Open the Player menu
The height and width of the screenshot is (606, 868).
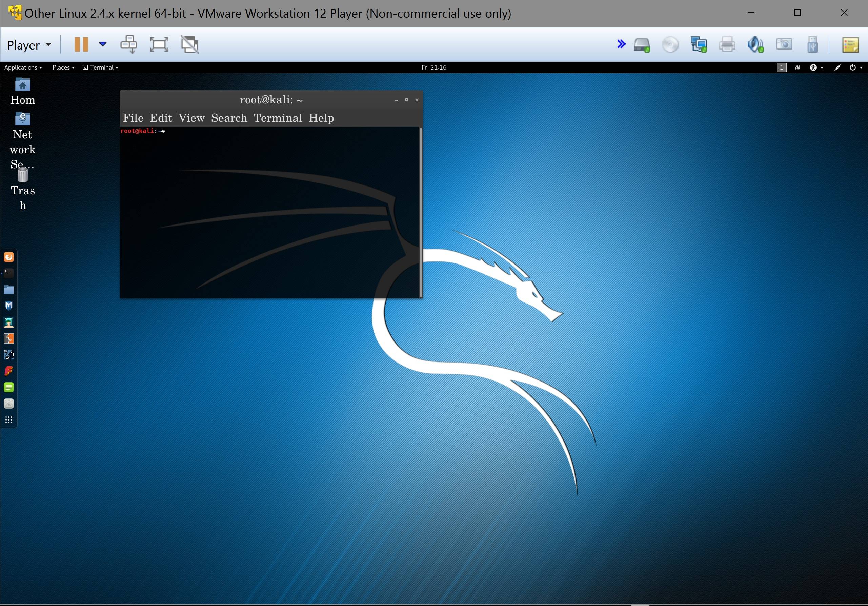[x=29, y=45]
